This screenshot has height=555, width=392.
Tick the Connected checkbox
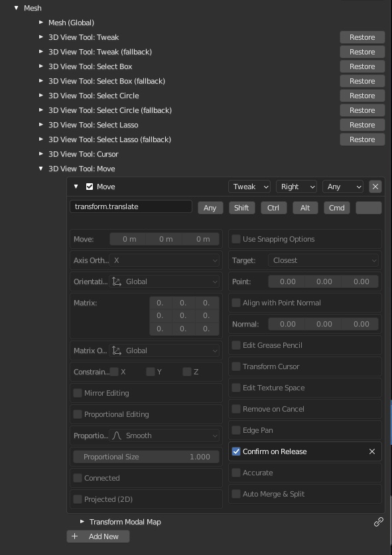[x=78, y=478]
